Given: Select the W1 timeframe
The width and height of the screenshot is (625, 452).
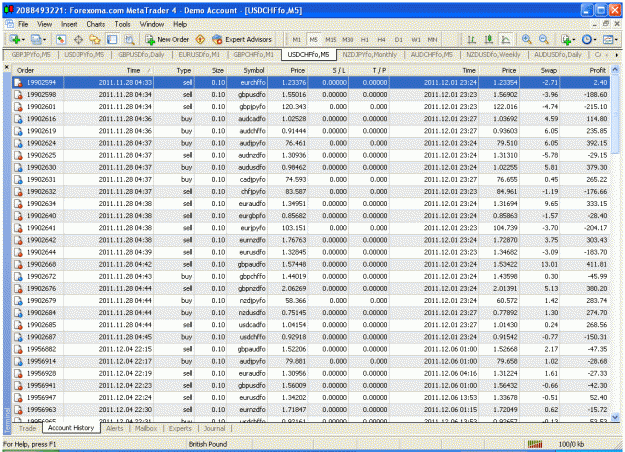Looking at the screenshot, I should pyautogui.click(x=416, y=40).
